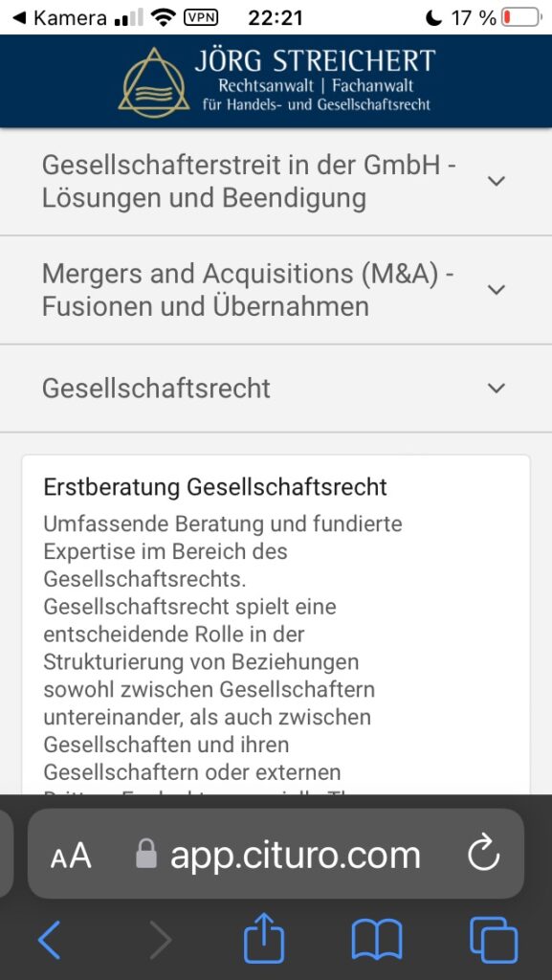Open Erstberatung Gesellschaftsrecht card heading
Screen dimensions: 552x980
pos(215,487)
